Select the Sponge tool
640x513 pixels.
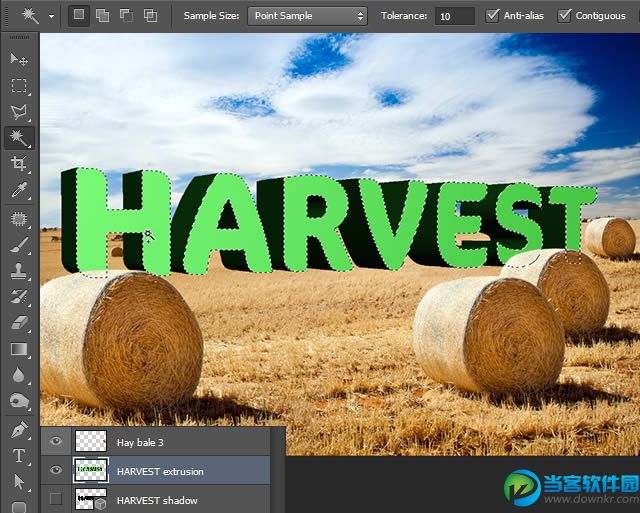[19, 401]
